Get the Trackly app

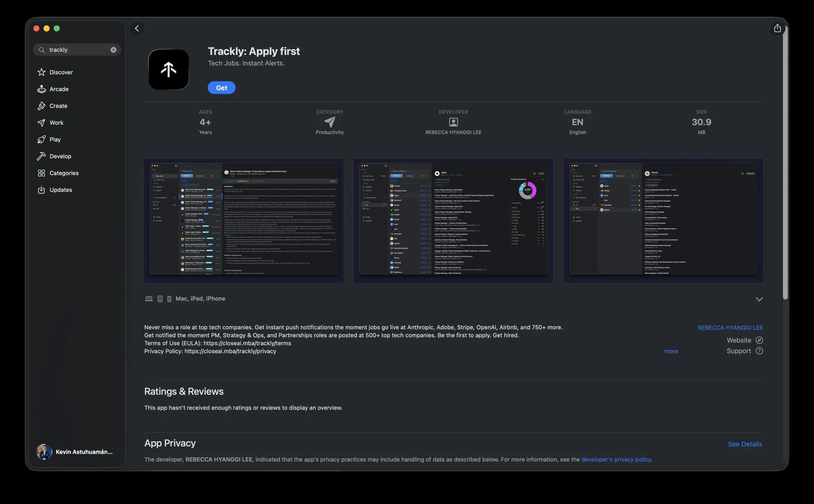(x=221, y=88)
